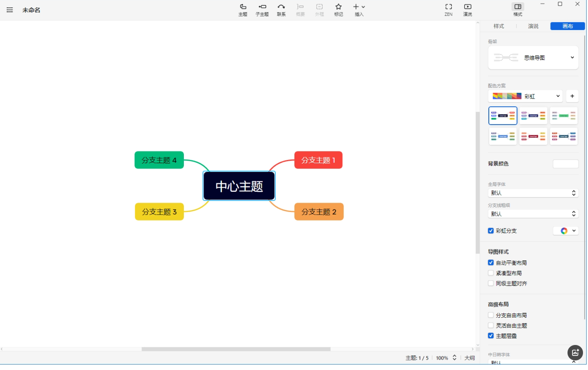Add a new topic with 主题 tool
The height and width of the screenshot is (370, 588).
243,10
